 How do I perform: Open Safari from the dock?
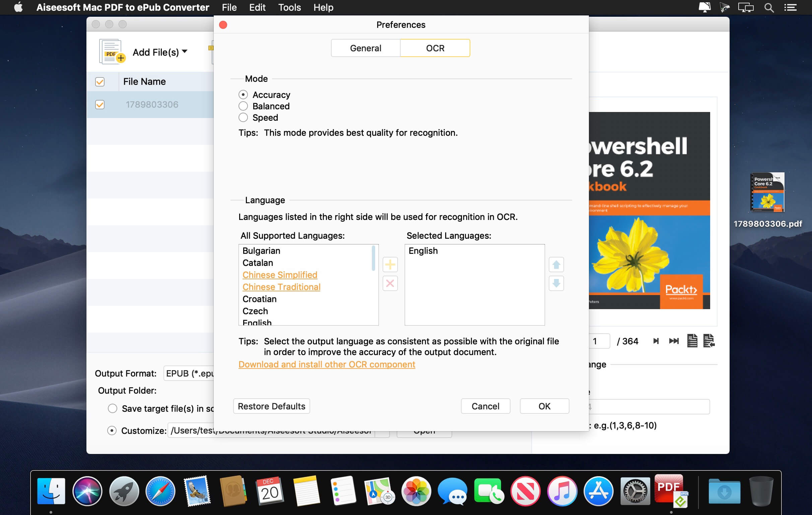coord(160,491)
